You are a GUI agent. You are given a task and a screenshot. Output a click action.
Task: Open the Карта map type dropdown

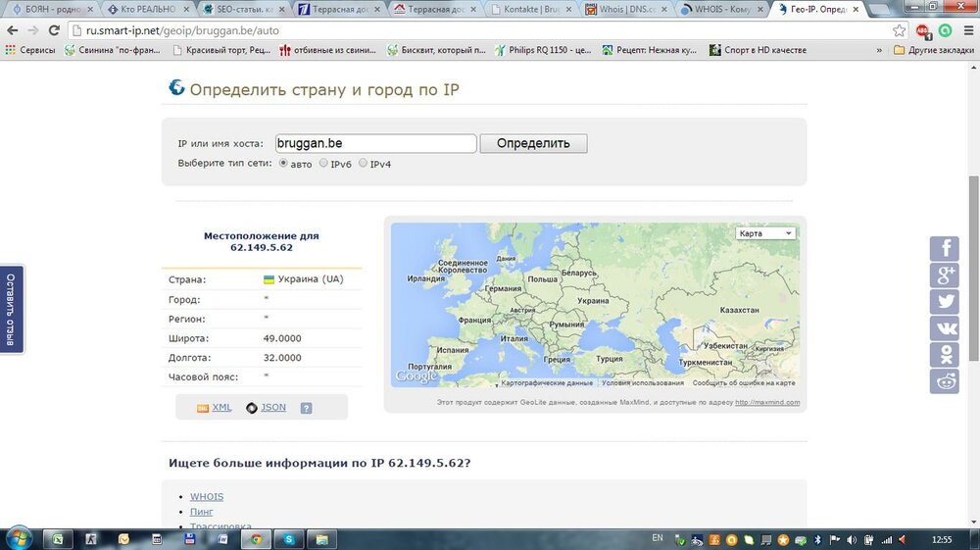[765, 233]
